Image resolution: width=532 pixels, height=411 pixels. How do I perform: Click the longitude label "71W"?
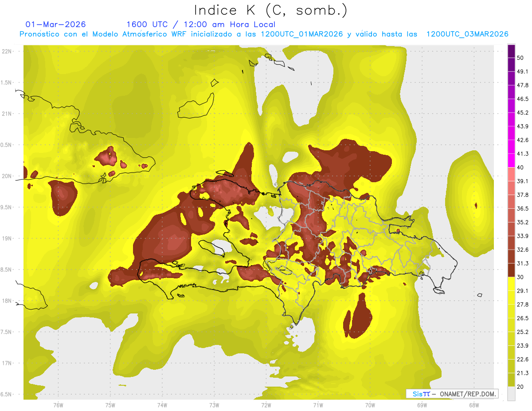click(x=318, y=405)
